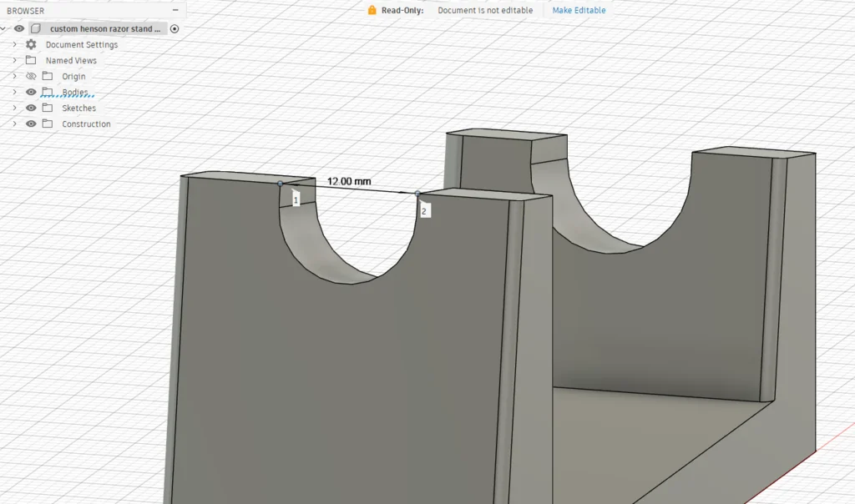Click the orange Read-Only lock icon

372,10
